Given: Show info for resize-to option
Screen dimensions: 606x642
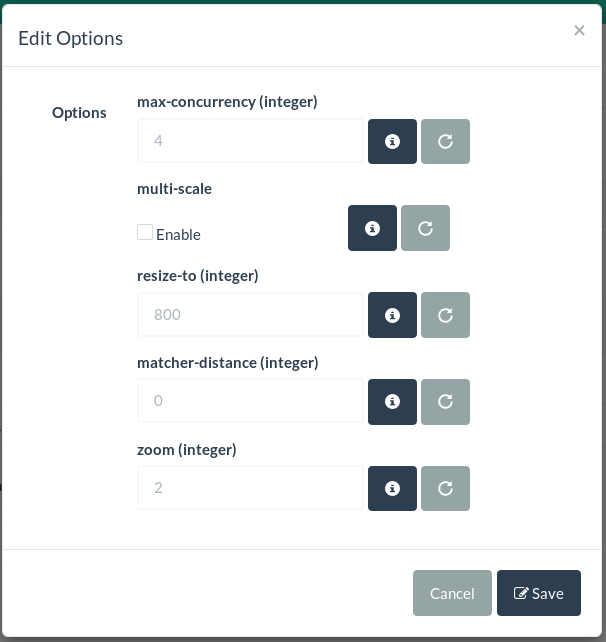Looking at the screenshot, I should coord(393,315).
